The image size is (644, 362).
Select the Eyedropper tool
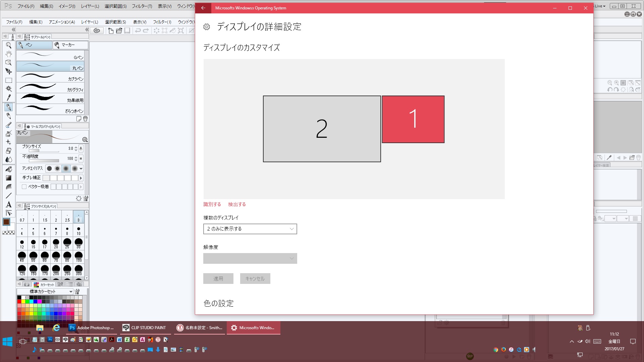pos(9,98)
